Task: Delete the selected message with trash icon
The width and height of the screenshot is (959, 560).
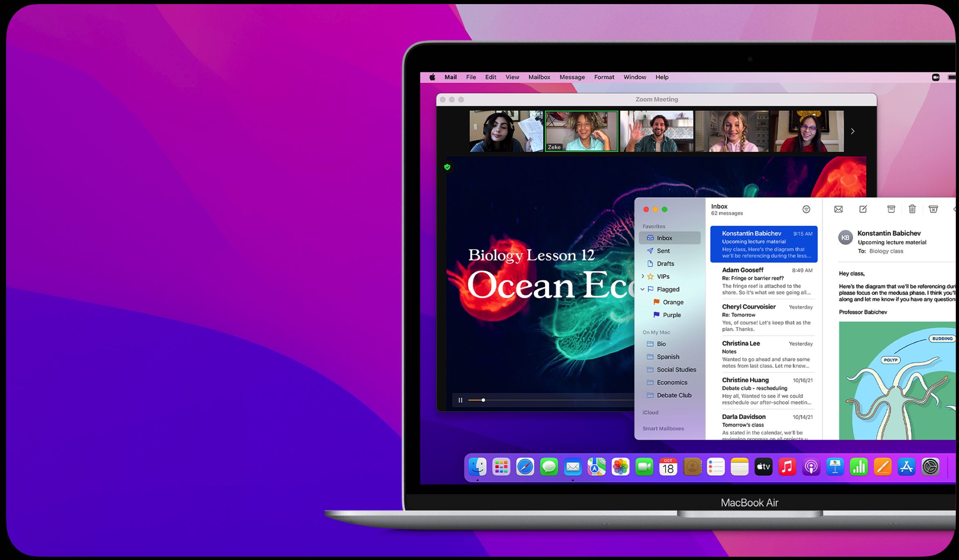Action: coord(912,209)
